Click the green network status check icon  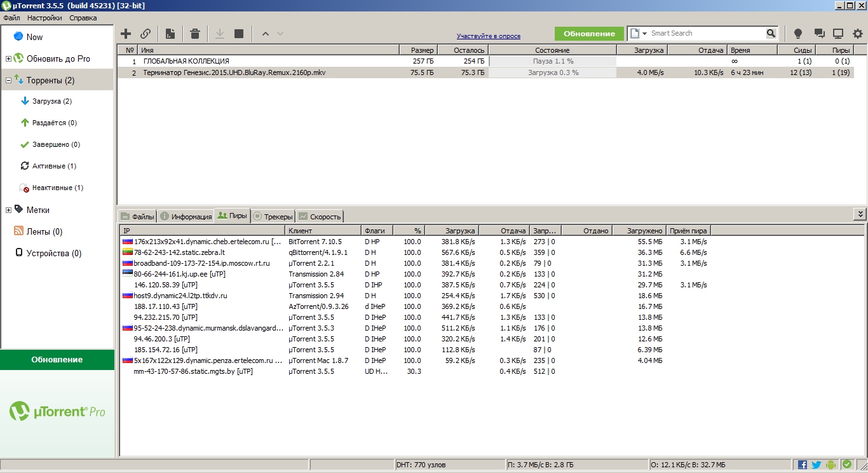(x=846, y=465)
